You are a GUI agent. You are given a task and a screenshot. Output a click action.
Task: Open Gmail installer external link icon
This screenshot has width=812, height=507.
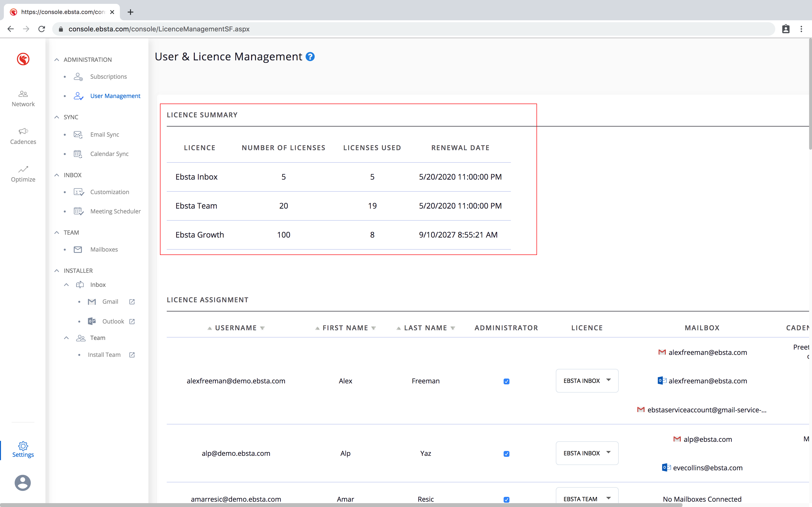[x=132, y=302]
